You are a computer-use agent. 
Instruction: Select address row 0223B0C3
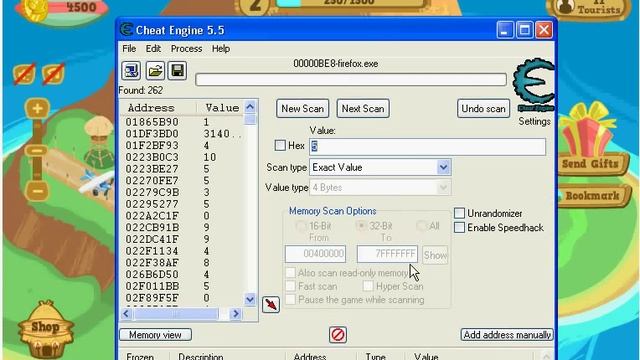(182, 157)
